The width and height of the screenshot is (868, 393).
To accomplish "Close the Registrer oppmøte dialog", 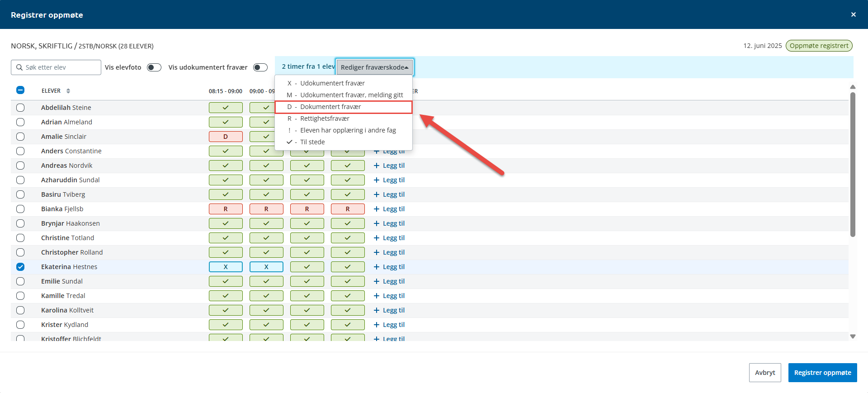I will [x=853, y=14].
